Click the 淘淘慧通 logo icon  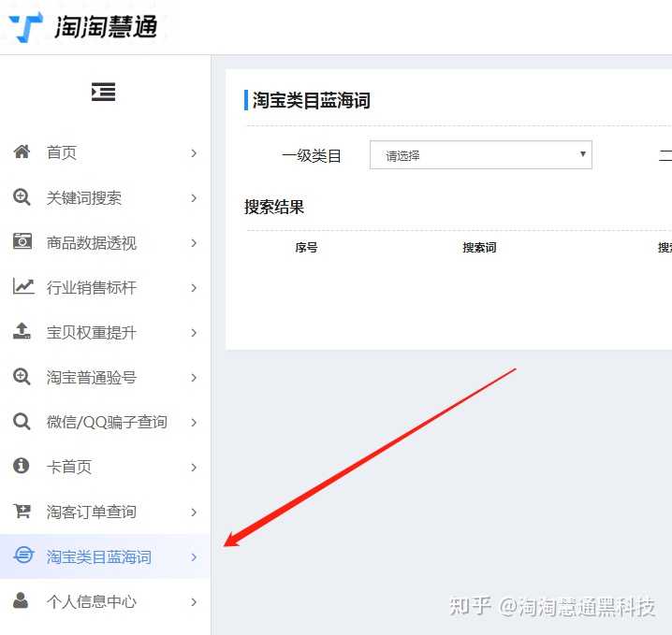coord(26,27)
